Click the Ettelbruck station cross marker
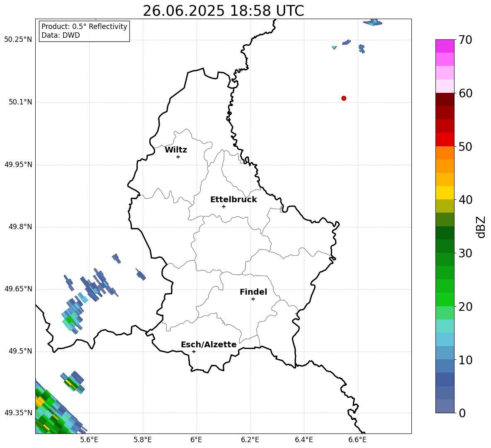The width and height of the screenshot is (491, 448). coord(224,206)
